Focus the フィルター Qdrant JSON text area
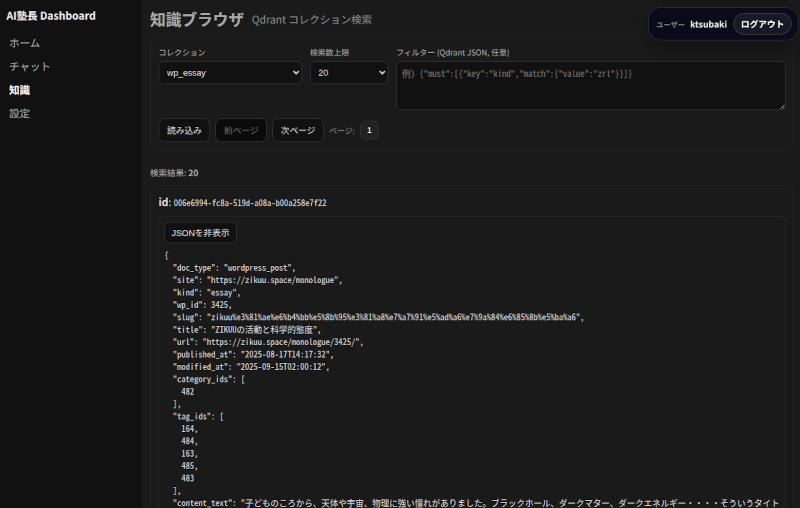The width and height of the screenshot is (800, 508). 590,85
